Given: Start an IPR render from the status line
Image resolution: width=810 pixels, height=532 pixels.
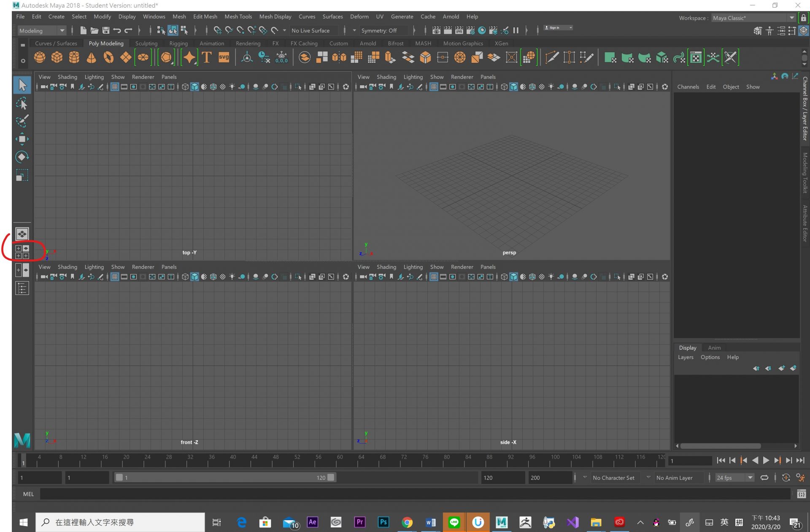Looking at the screenshot, I should [x=459, y=30].
